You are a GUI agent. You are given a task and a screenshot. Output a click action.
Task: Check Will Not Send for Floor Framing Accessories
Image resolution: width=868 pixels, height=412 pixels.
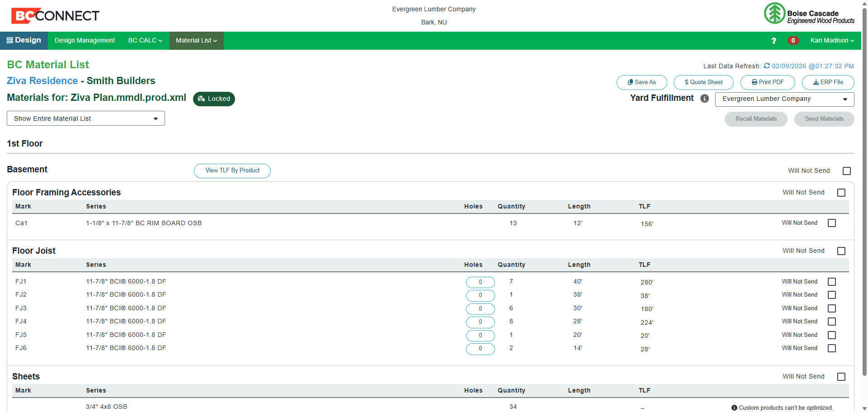(841, 193)
